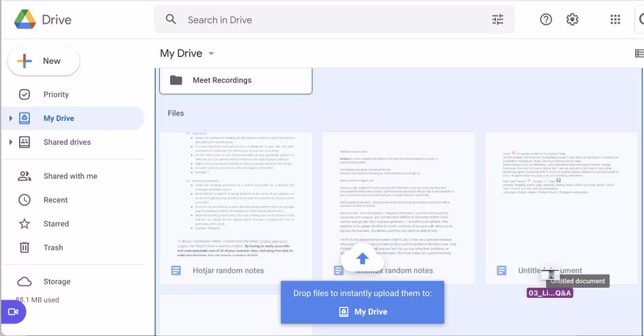Viewport: 644px width, 336px height.
Task: Click the Docs icon beside Hotjar random notes
Action: 176,270
